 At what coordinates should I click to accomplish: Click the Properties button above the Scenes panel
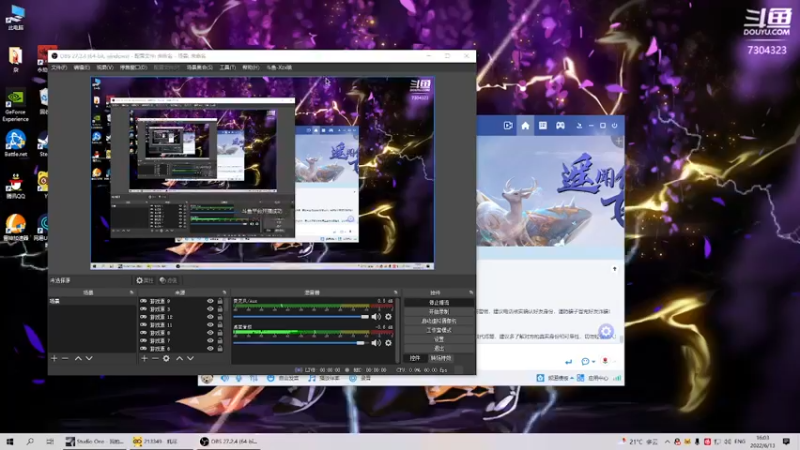[144, 280]
